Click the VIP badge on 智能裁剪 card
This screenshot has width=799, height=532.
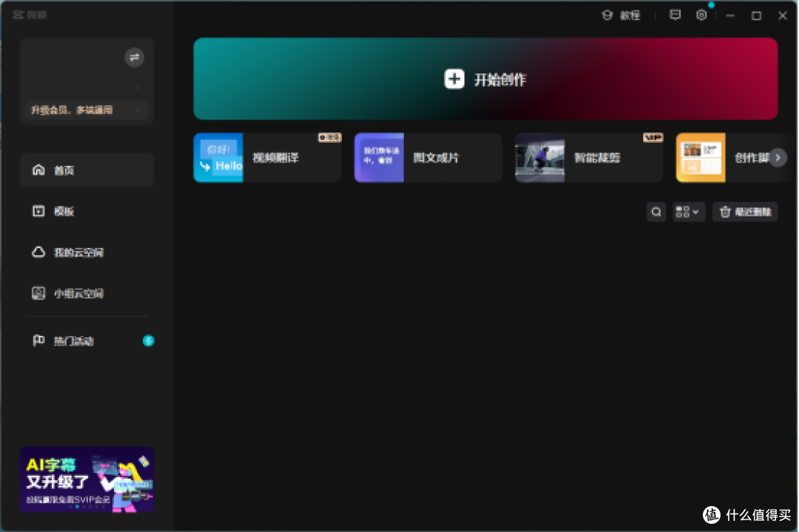pyautogui.click(x=653, y=138)
